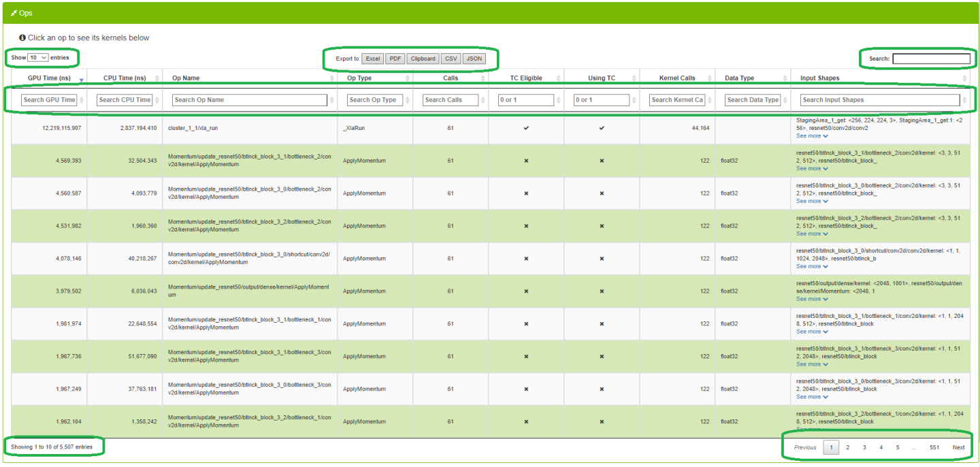Click the Using TC 0 or 1 filter

coord(602,100)
